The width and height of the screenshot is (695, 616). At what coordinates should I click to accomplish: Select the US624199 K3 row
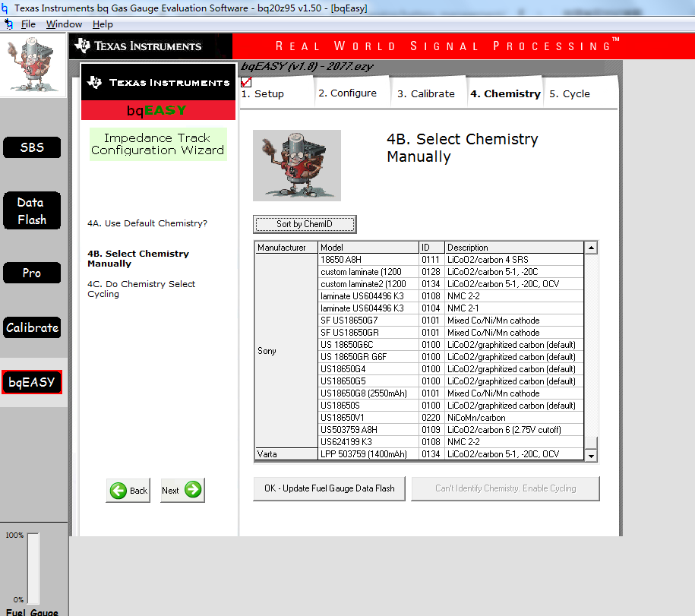(450, 442)
